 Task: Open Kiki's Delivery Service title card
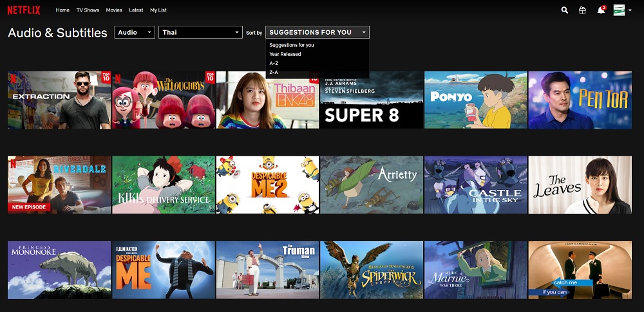coord(164,185)
